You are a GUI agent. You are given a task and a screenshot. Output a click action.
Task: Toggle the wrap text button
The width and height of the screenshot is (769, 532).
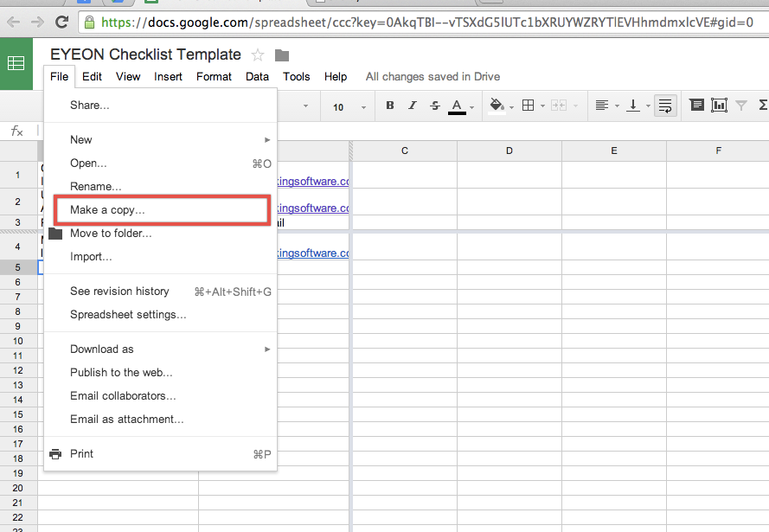click(665, 106)
